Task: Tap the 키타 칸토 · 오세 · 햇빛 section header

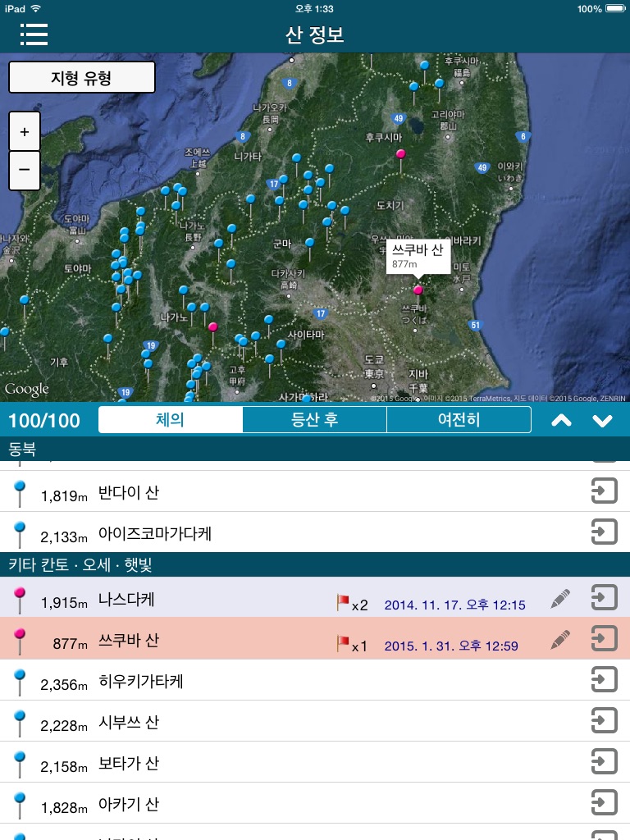Action: coord(315,564)
